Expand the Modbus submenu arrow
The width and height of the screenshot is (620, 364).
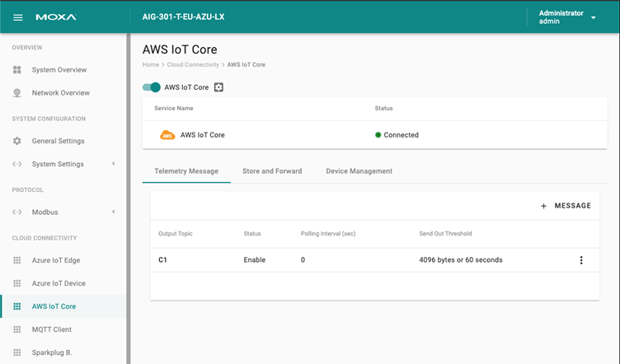(x=114, y=212)
